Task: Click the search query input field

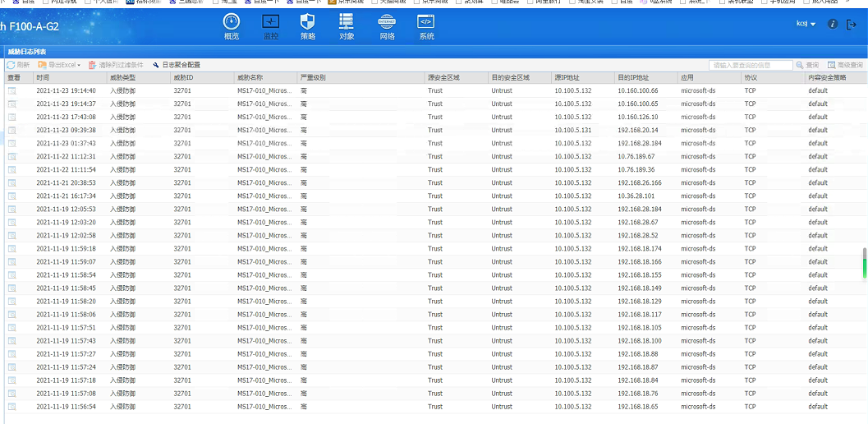Action: pyautogui.click(x=751, y=65)
